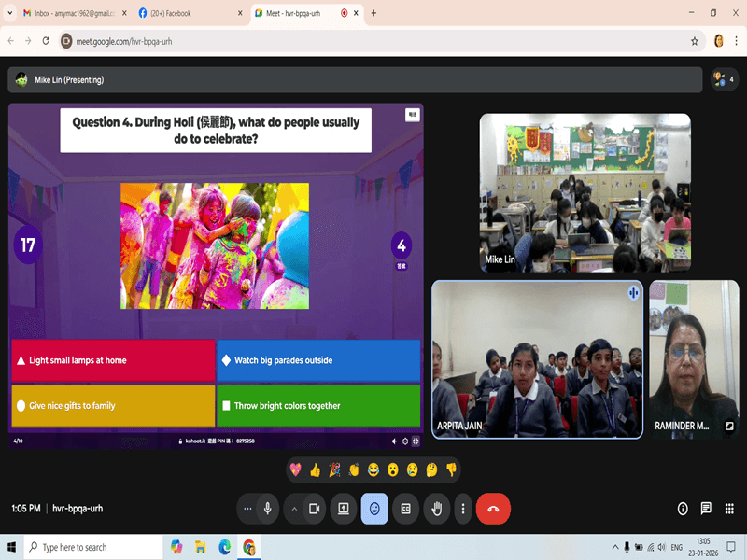This screenshot has width=747, height=560.
Task: Expand video settings chevron next to camera
Action: 294,509
